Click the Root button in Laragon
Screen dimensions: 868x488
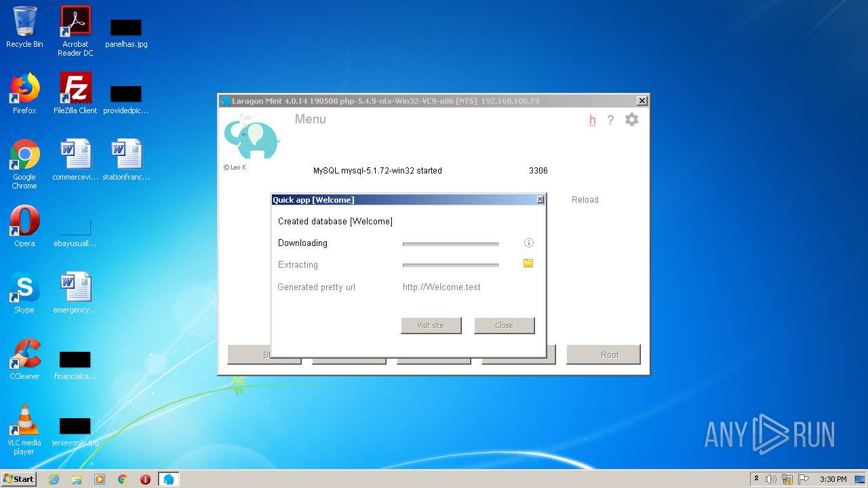coord(604,354)
